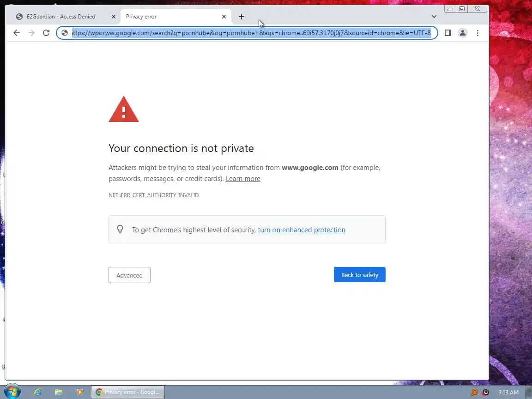
Task: Reload the current page
Action: coord(46,33)
